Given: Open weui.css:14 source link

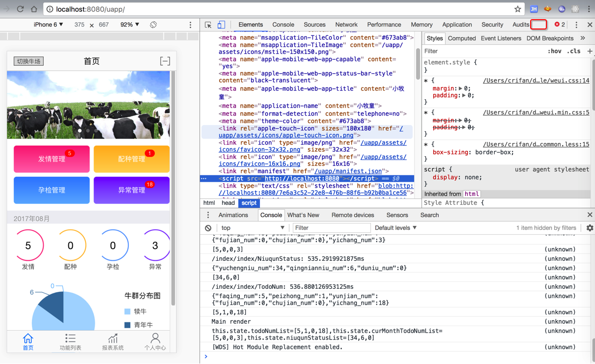Looking at the screenshot, I should 536,81.
